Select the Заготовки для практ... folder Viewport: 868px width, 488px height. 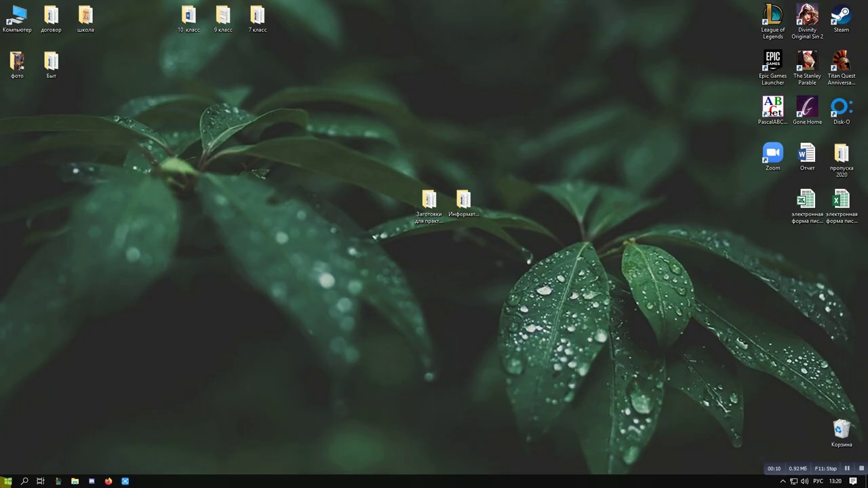coord(429,206)
